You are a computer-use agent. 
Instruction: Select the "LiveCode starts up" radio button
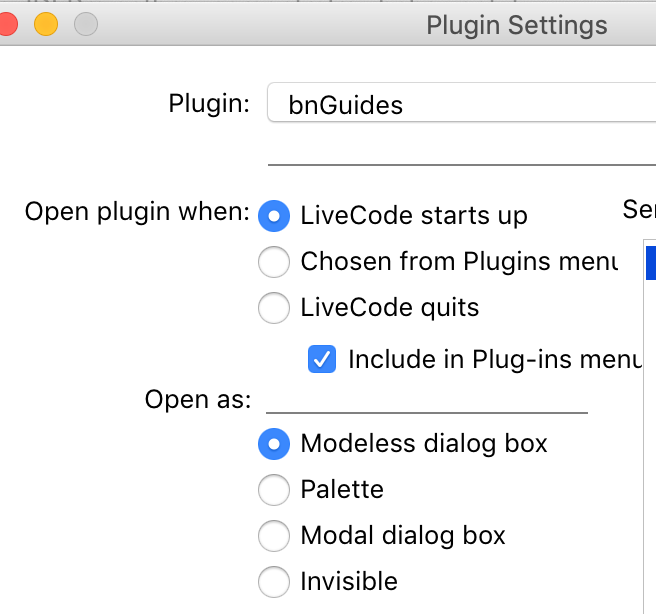click(274, 215)
